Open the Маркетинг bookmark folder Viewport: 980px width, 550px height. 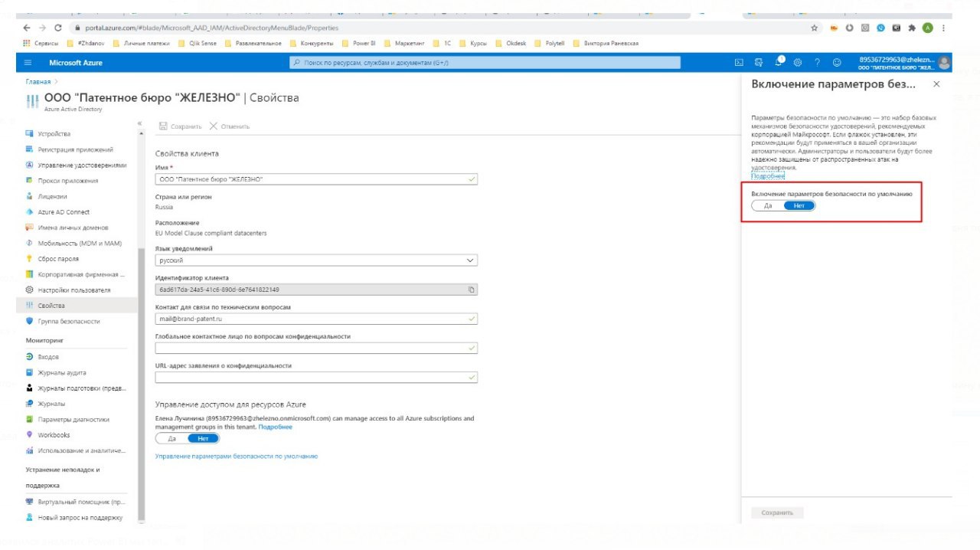click(403, 44)
